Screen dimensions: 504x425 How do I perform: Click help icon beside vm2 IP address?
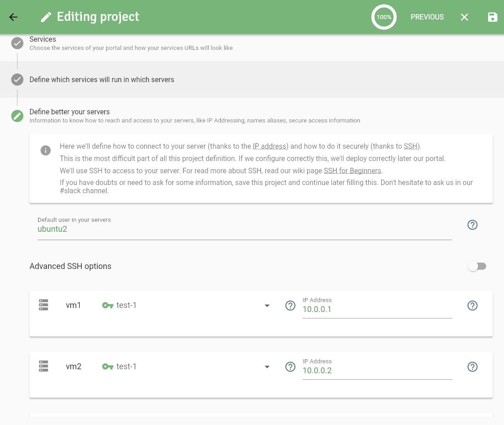click(472, 367)
